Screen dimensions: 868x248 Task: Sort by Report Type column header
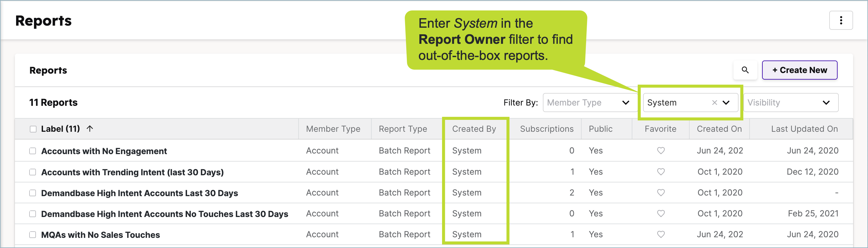403,129
